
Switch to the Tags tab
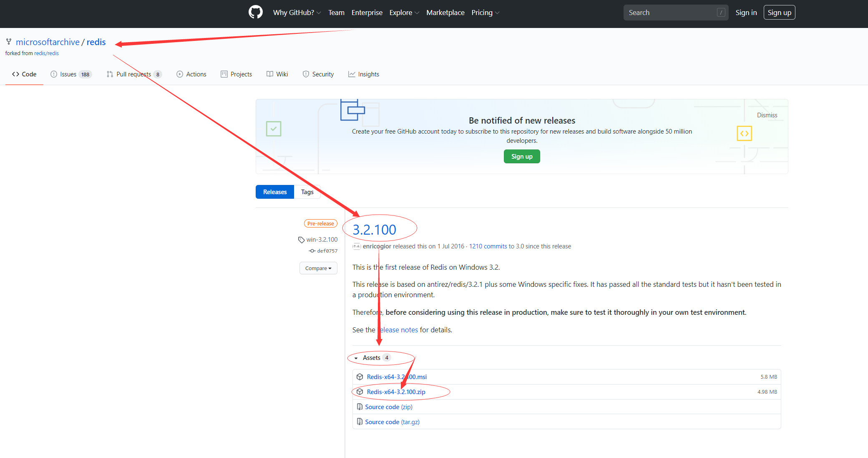pos(307,192)
